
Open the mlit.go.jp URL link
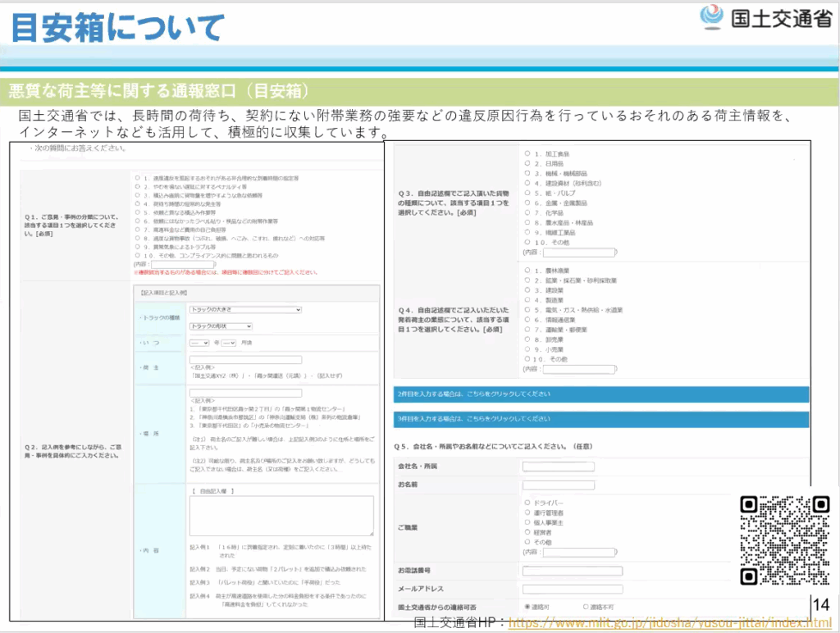664,622
